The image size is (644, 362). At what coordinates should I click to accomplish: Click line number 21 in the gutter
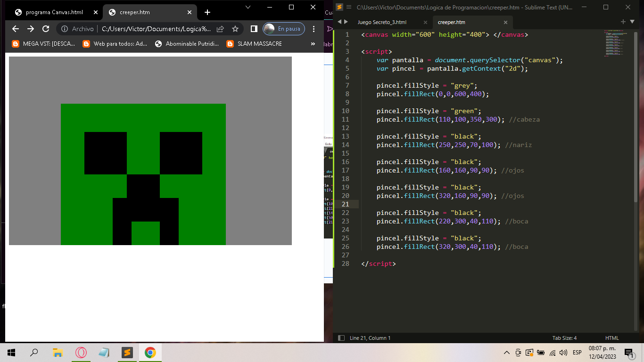click(x=345, y=204)
